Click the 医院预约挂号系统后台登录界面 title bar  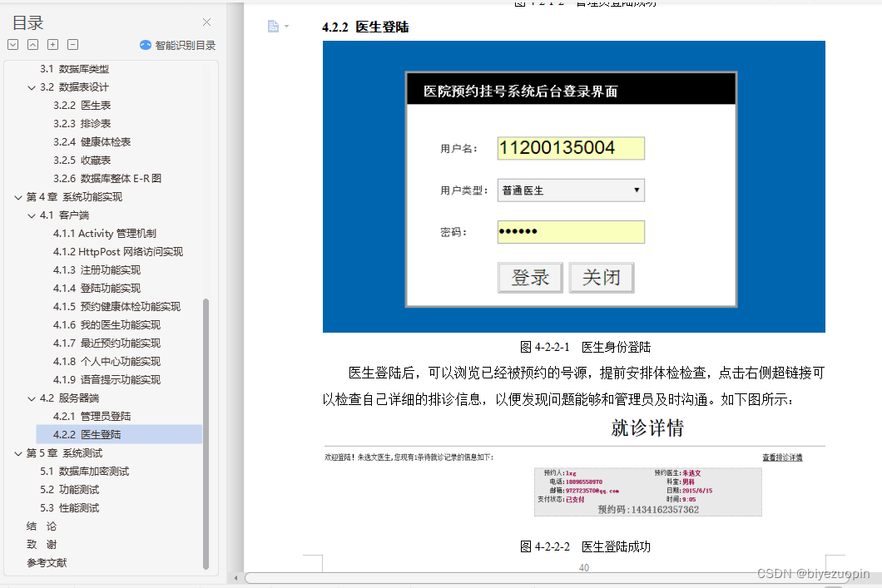(571, 90)
